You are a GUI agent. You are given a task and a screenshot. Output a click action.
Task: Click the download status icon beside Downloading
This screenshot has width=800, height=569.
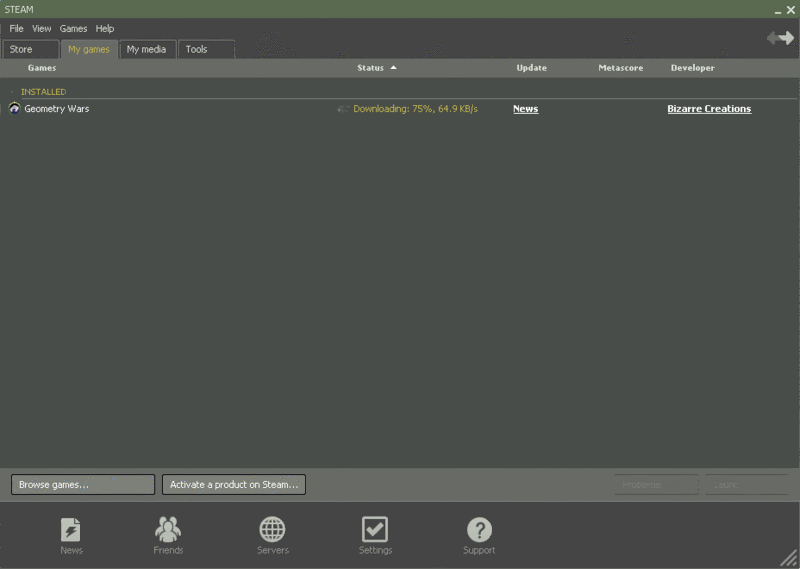pyautogui.click(x=343, y=109)
